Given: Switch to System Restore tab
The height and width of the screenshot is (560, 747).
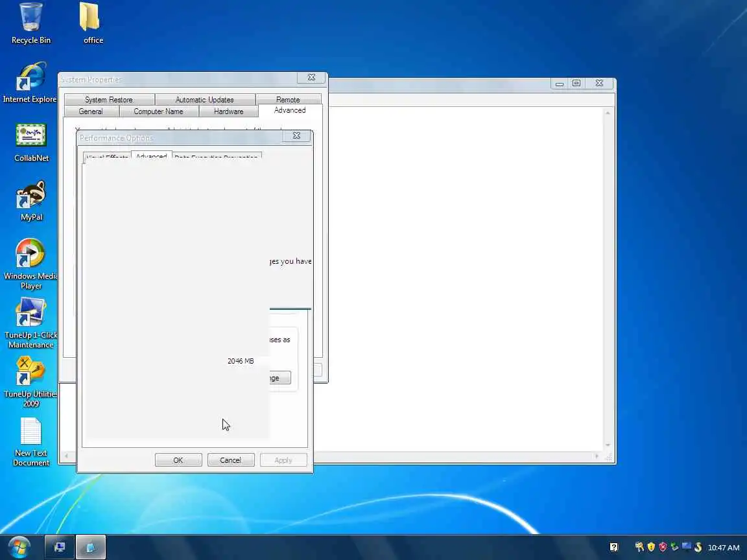Looking at the screenshot, I should tap(109, 100).
